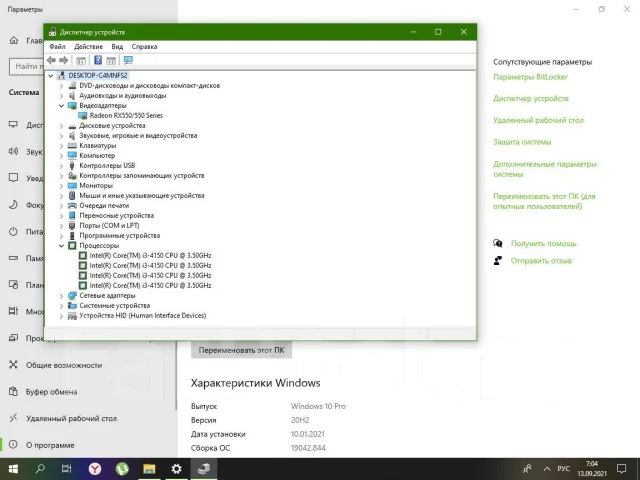Click the scan for hardware changes monitor icon

coord(128,60)
